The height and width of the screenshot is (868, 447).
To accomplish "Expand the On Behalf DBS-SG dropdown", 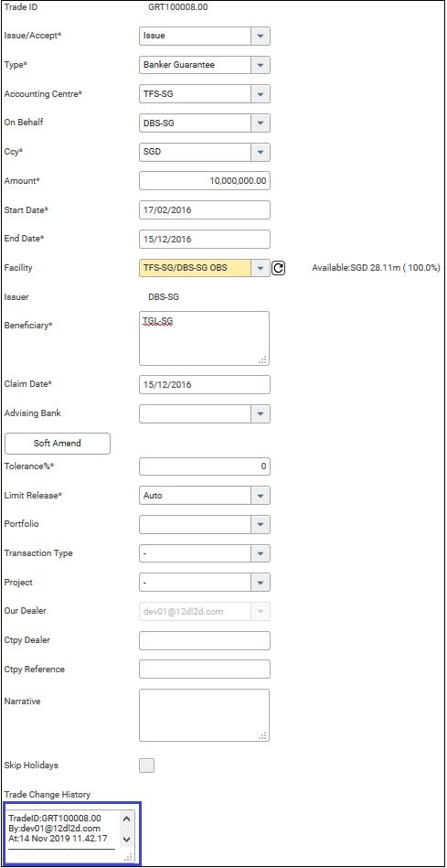I will point(261,123).
